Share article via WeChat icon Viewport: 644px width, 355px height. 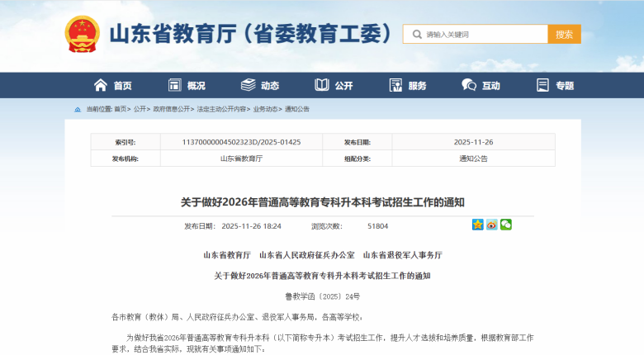point(506,225)
